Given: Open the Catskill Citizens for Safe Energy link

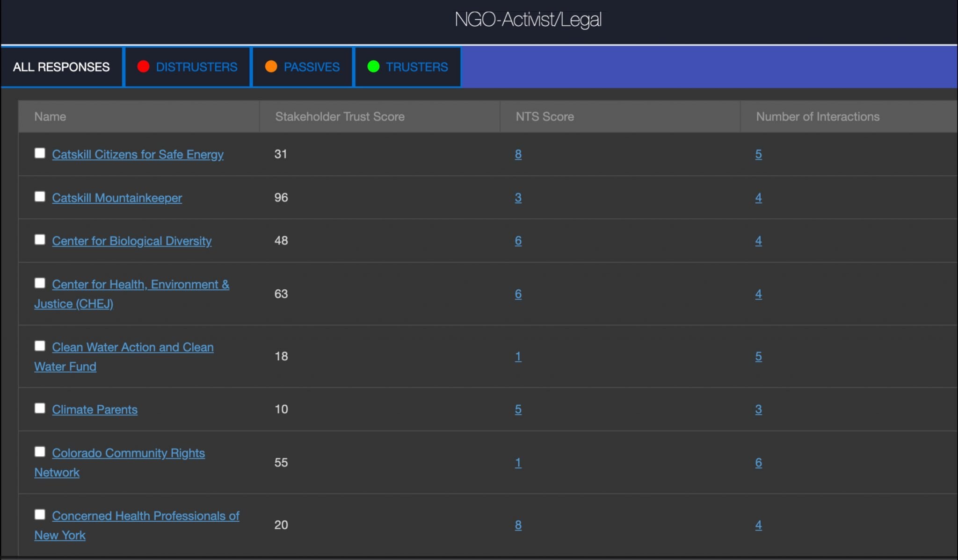Looking at the screenshot, I should pos(138,154).
